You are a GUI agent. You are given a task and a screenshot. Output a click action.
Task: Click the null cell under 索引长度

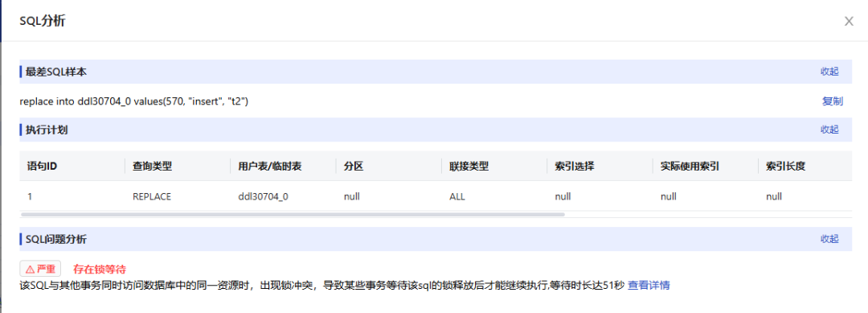[774, 196]
